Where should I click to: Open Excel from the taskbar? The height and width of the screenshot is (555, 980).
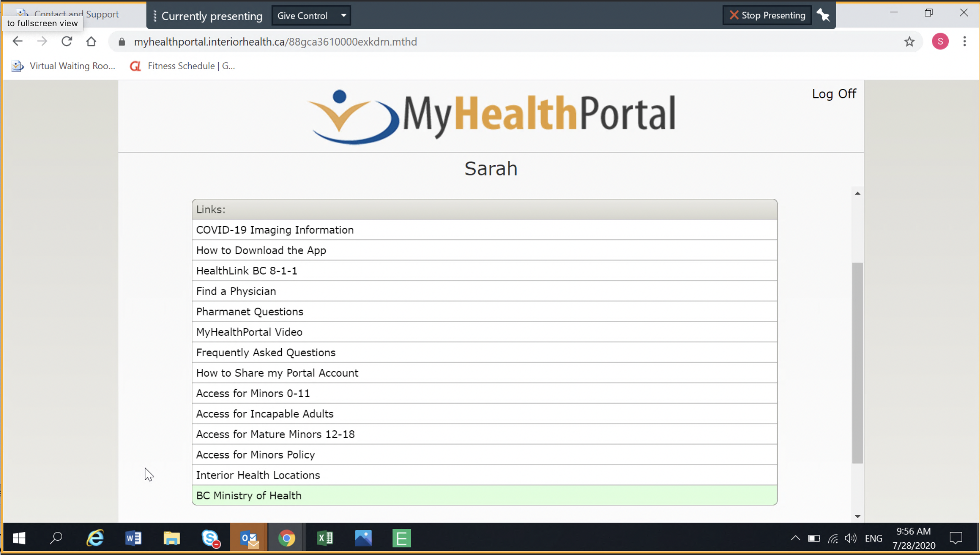(325, 538)
